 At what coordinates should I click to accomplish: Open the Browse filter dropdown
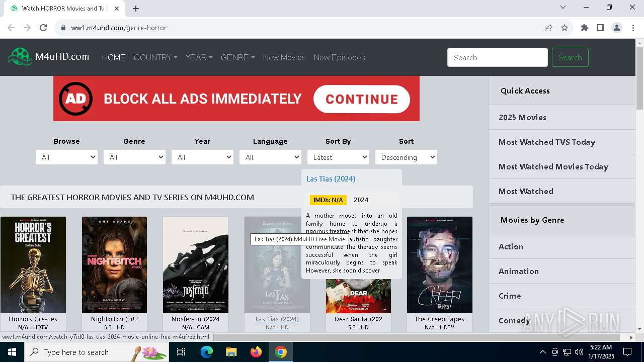pos(66,157)
